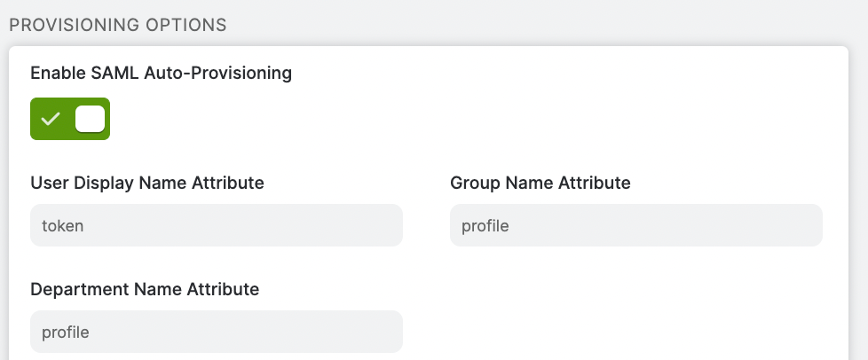
Task: Focus the Group Name Attribute input field
Action: pyautogui.click(x=636, y=225)
